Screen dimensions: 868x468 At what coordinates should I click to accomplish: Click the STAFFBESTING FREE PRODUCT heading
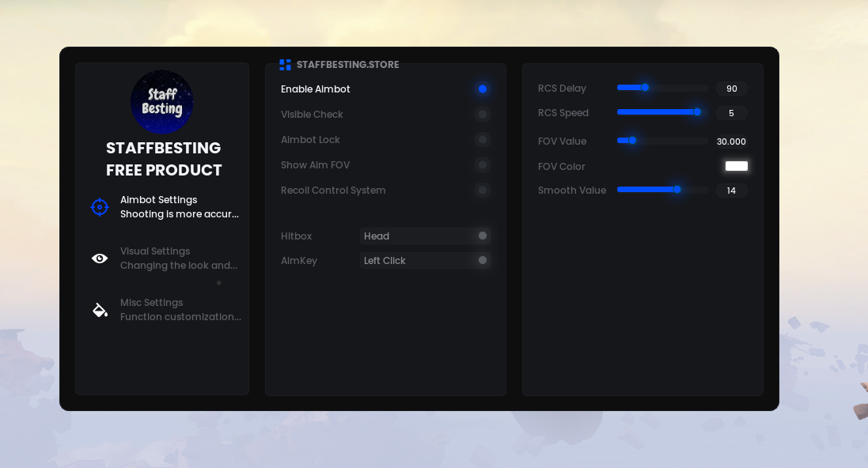[164, 159]
